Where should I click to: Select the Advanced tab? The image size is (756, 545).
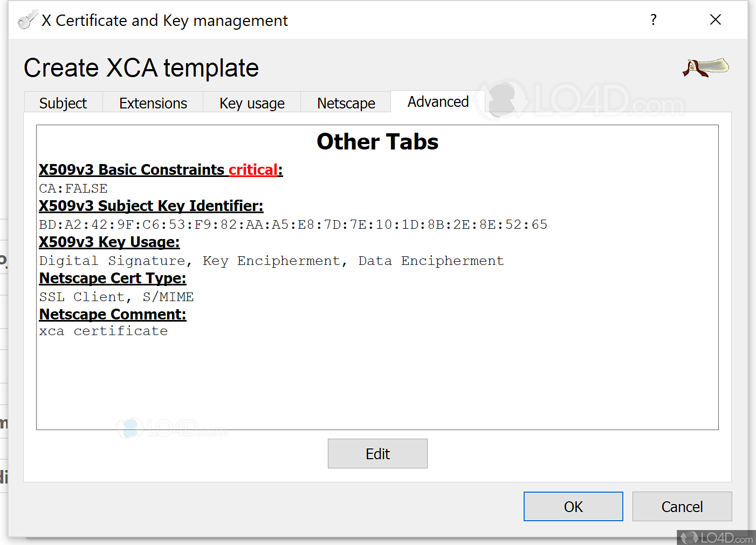point(438,101)
